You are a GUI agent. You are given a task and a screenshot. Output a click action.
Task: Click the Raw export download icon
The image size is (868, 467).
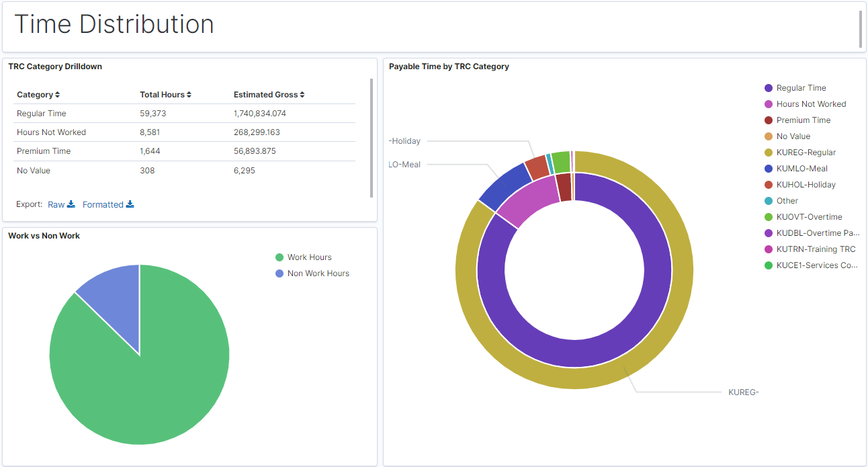[x=71, y=204]
